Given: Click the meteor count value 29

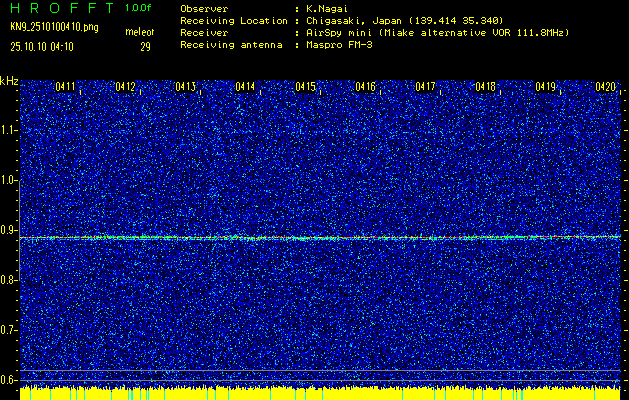Looking at the screenshot, I should coord(145,46).
